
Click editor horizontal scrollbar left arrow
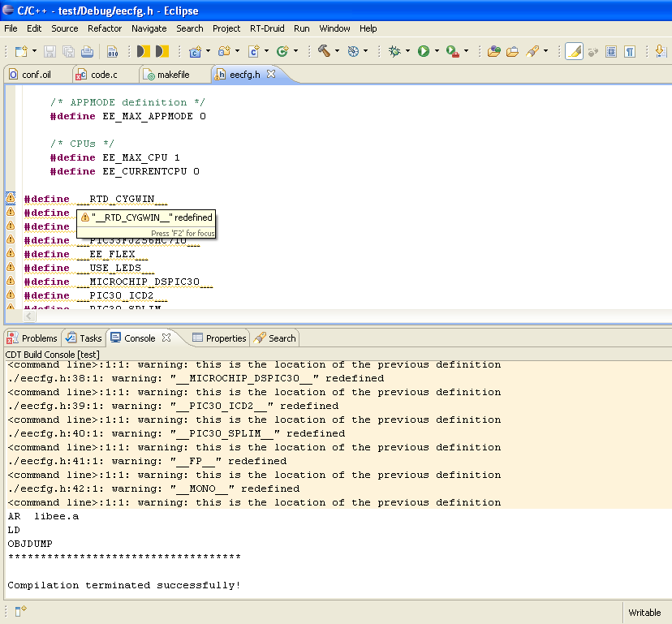click(x=28, y=316)
